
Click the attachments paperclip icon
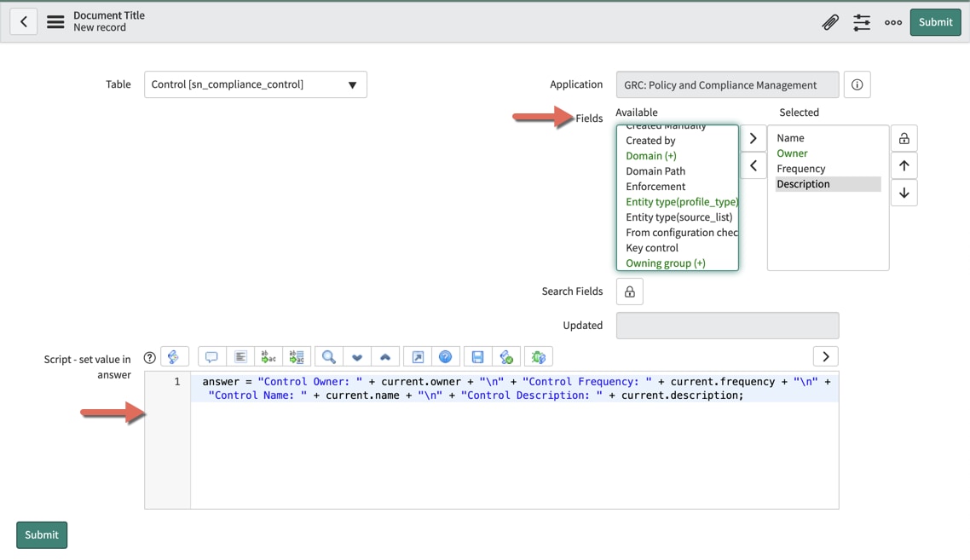pos(830,21)
